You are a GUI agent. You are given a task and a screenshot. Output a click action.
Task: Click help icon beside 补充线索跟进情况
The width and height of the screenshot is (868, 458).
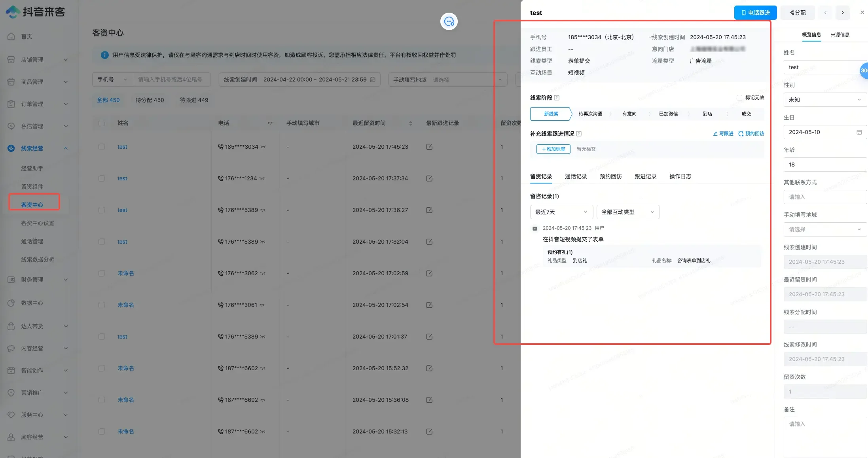[x=579, y=134]
